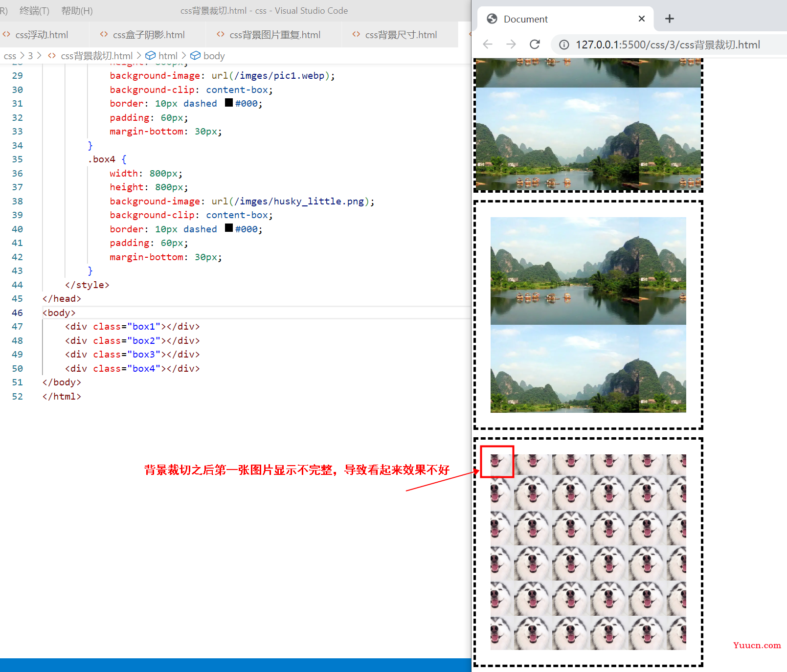The width and height of the screenshot is (787, 672).
Task: Select the Document browser tab
Action: (x=565, y=19)
